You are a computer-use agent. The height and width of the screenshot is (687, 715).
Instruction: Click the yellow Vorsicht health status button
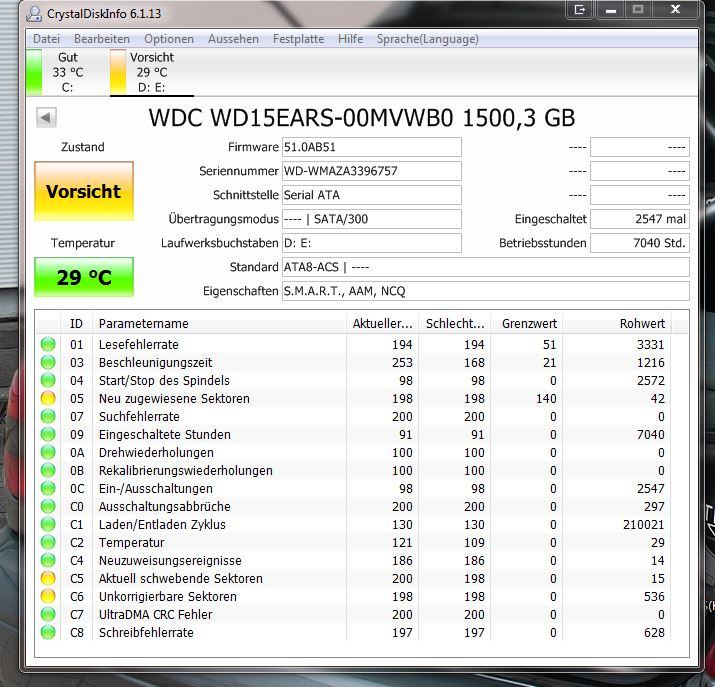(x=84, y=191)
